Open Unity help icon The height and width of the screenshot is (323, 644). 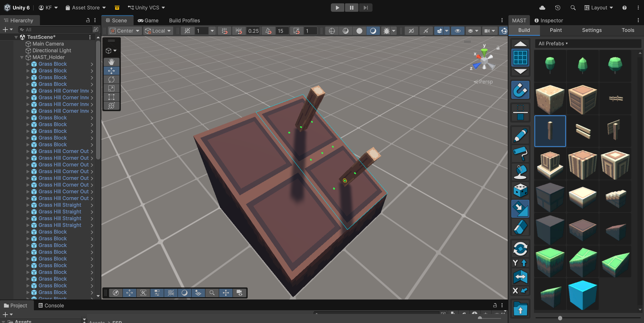[625, 8]
